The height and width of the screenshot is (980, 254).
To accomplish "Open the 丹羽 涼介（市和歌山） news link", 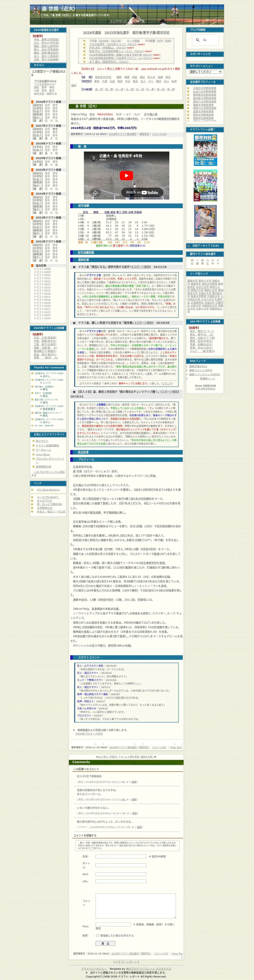I will (x=107, y=48).
